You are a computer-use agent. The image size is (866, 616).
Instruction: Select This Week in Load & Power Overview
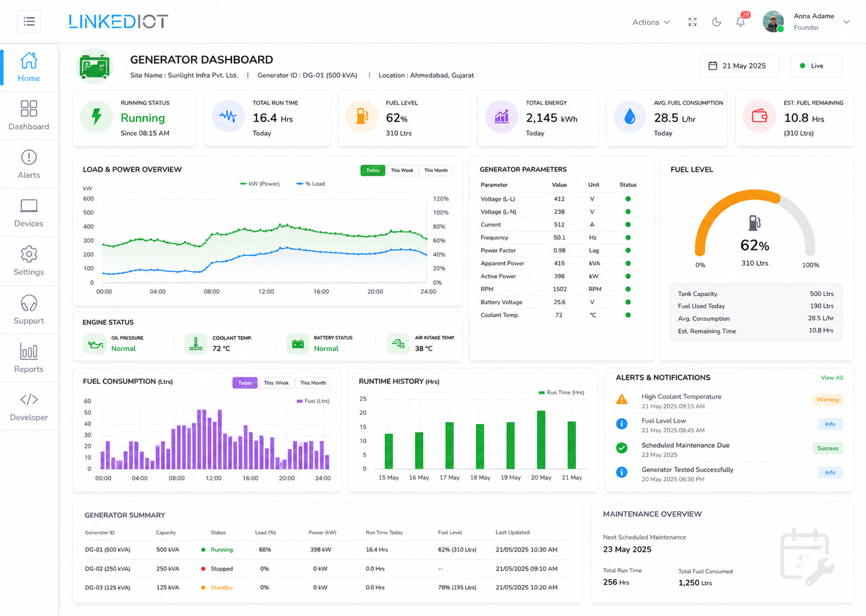(402, 171)
